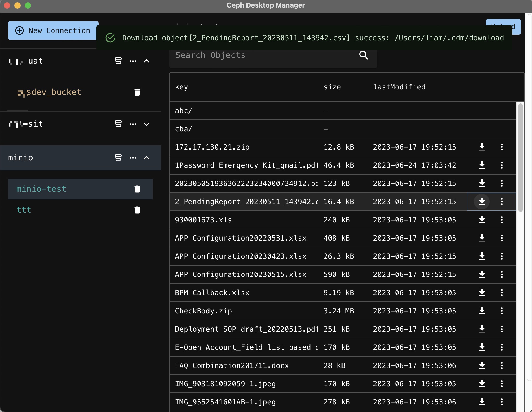The height and width of the screenshot is (412, 532).
Task: Download APP Configuration20220531.xlsx
Action: [x=482, y=238]
